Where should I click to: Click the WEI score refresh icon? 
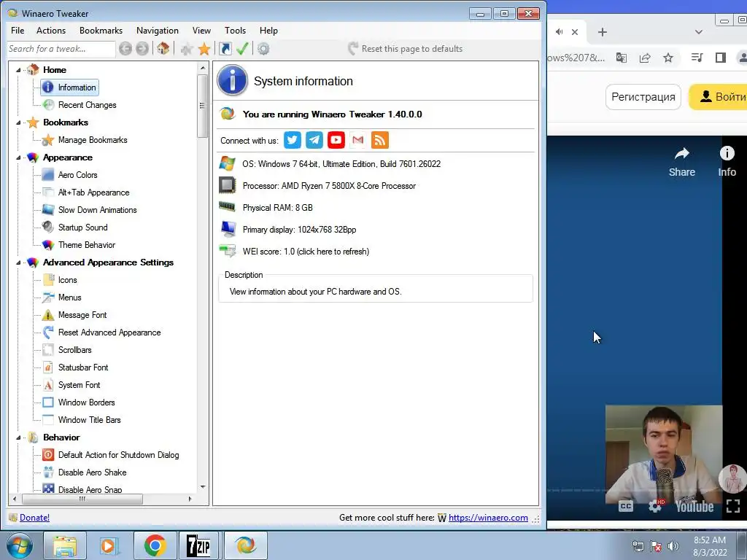228,251
